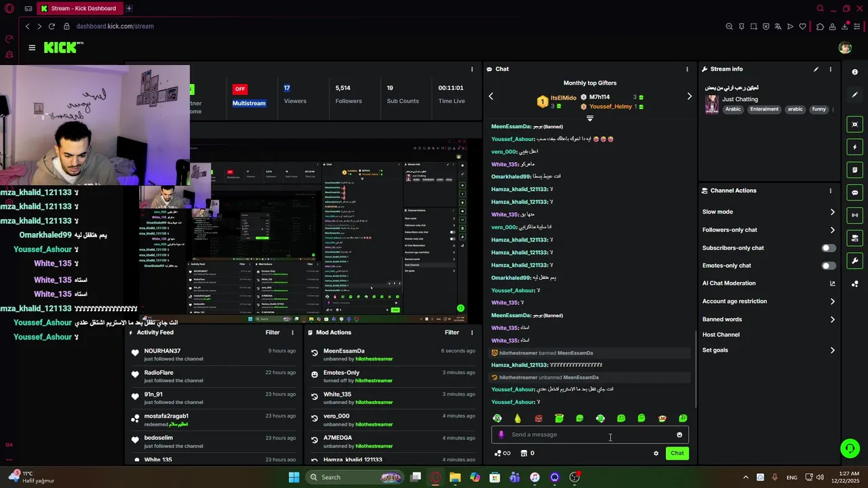The height and width of the screenshot is (488, 868).
Task: Click the browser zoom-out magnifier icon
Action: (729, 26)
